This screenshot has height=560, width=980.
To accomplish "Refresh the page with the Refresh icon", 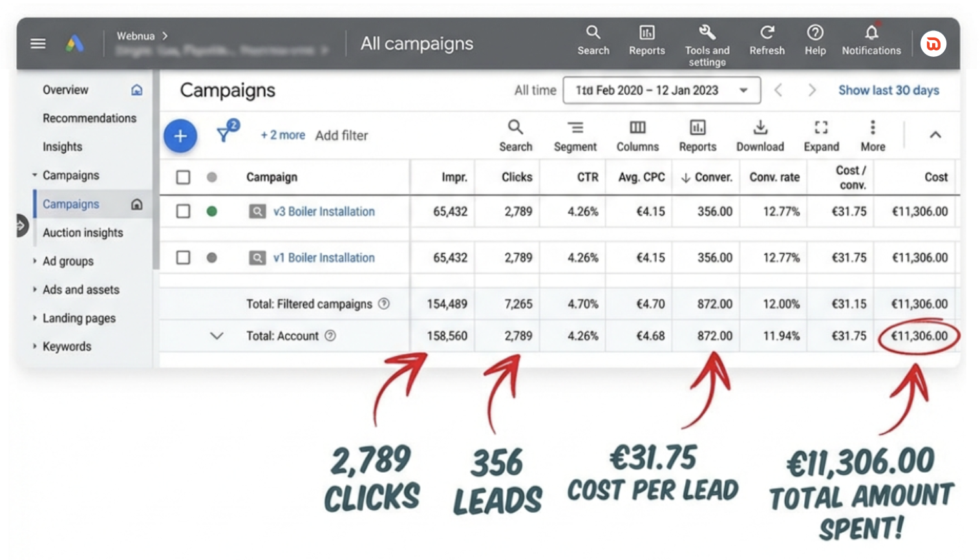I will [x=767, y=40].
